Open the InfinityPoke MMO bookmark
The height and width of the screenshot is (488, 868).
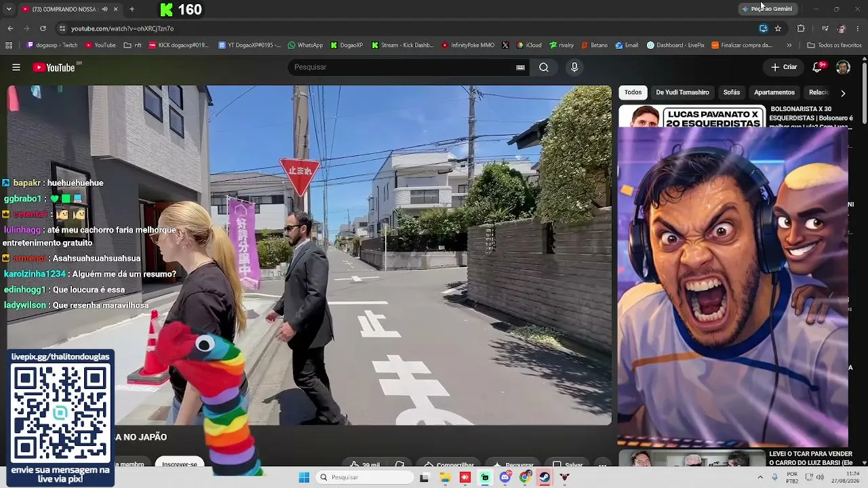pos(468,45)
